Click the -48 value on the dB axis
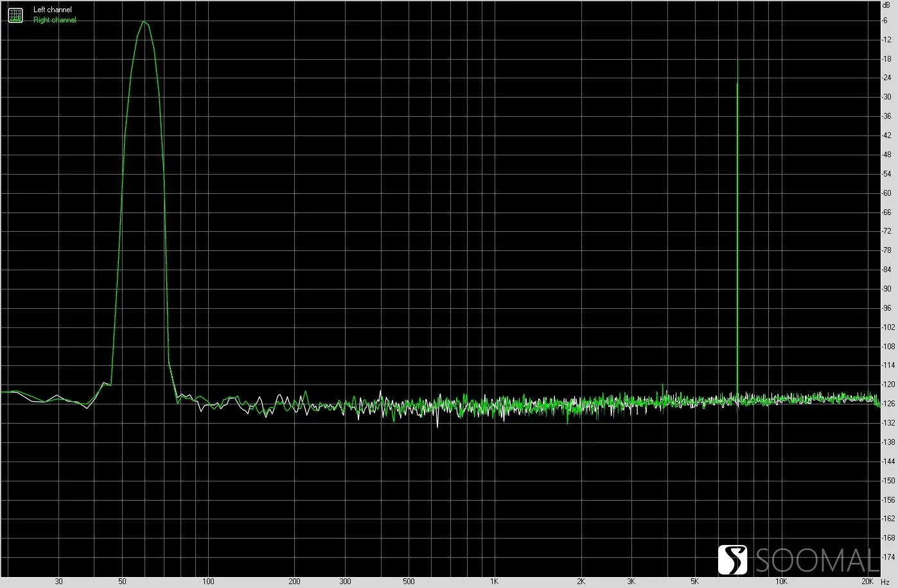 886,155
